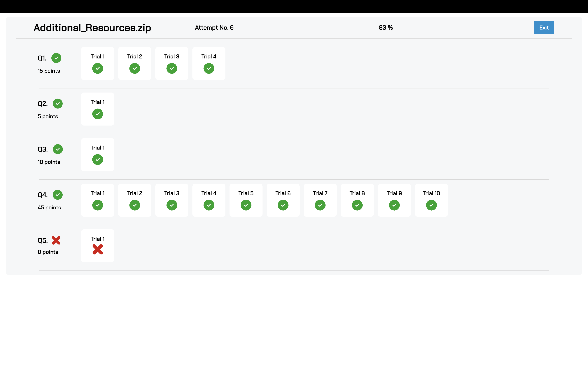
Task: View Q4 Trial 5 check mark
Action: (x=246, y=205)
